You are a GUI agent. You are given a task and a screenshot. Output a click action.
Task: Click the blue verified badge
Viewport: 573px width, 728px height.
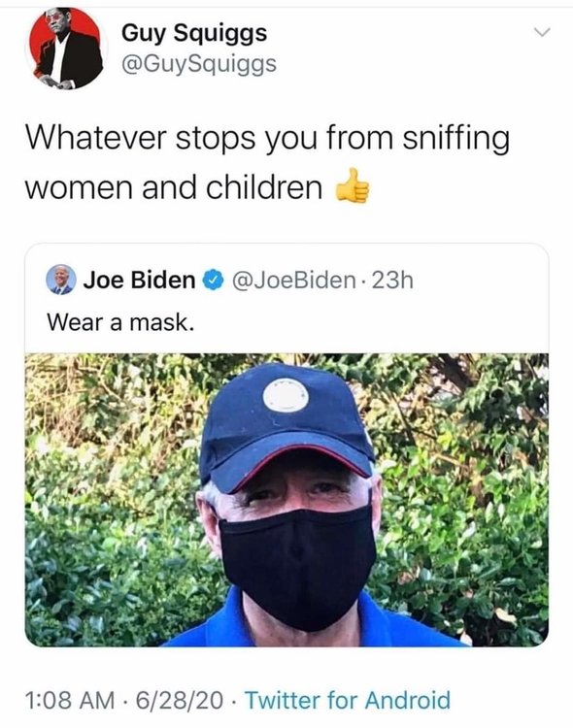point(214,281)
